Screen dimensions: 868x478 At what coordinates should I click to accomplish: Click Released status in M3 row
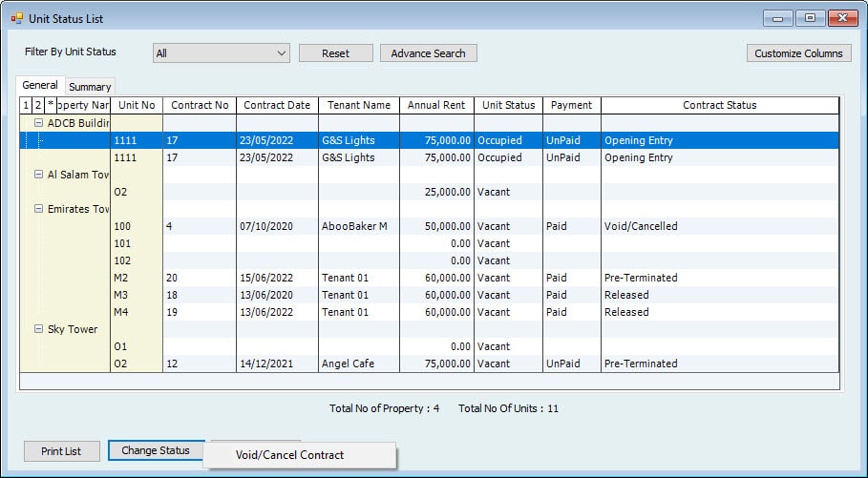(720, 294)
